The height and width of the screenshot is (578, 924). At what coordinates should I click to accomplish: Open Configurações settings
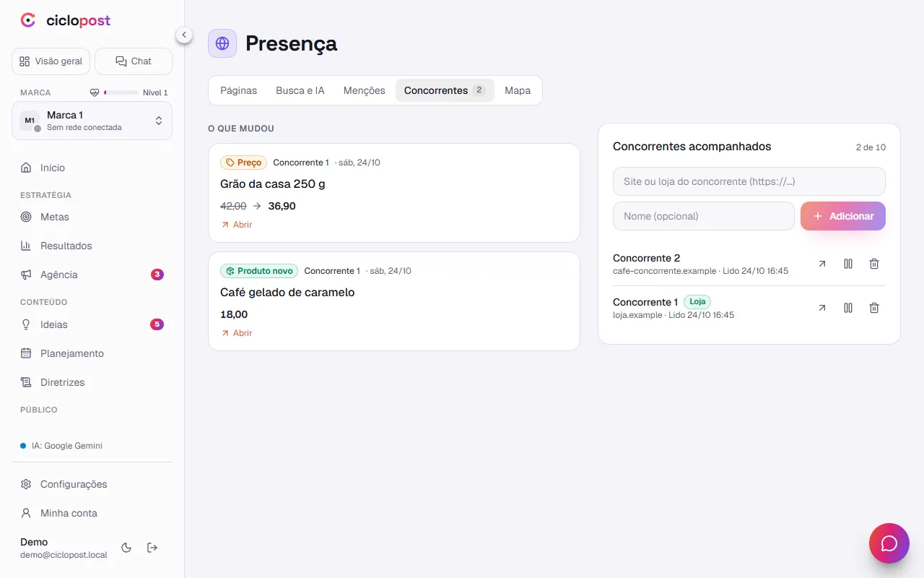tap(92, 484)
